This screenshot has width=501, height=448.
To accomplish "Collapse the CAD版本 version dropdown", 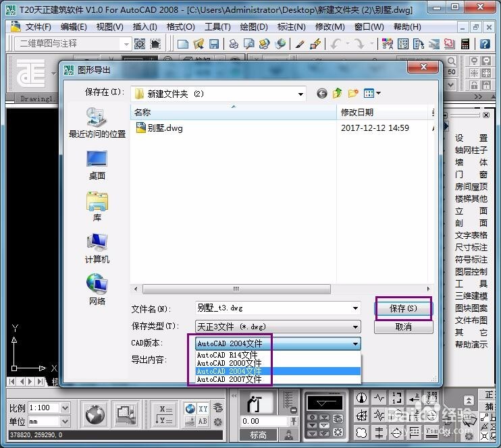I will tap(355, 343).
